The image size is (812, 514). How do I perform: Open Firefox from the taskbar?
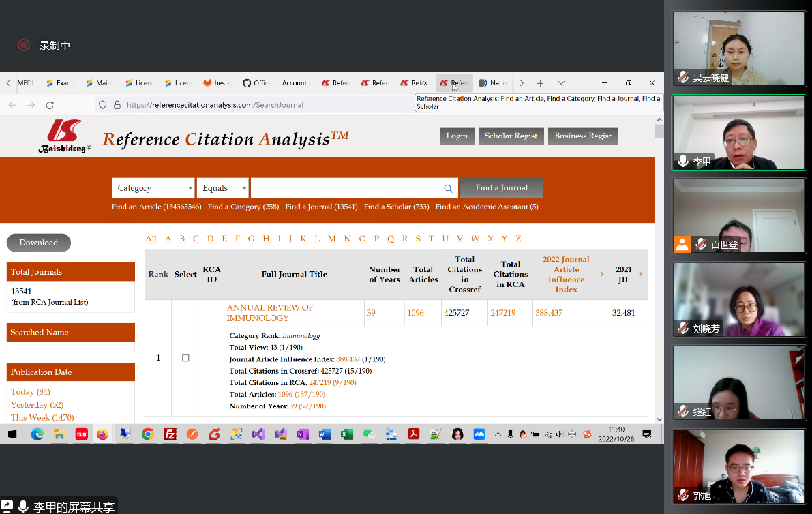[104, 434]
